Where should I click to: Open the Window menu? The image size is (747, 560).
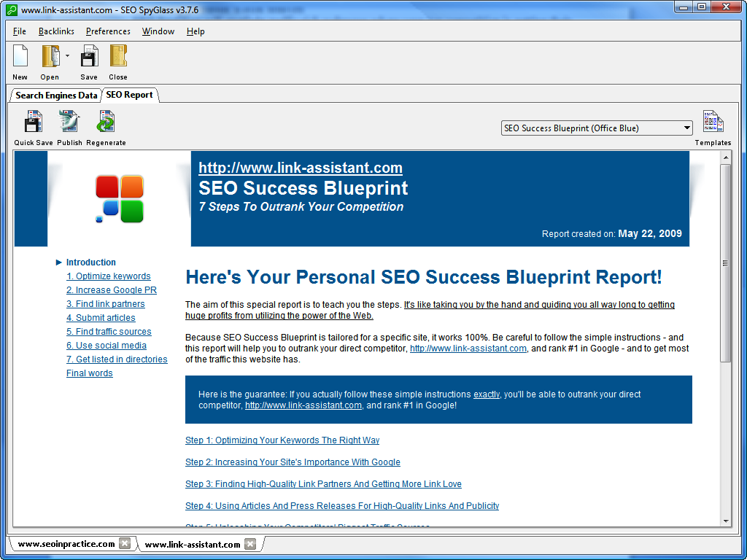[x=158, y=31]
